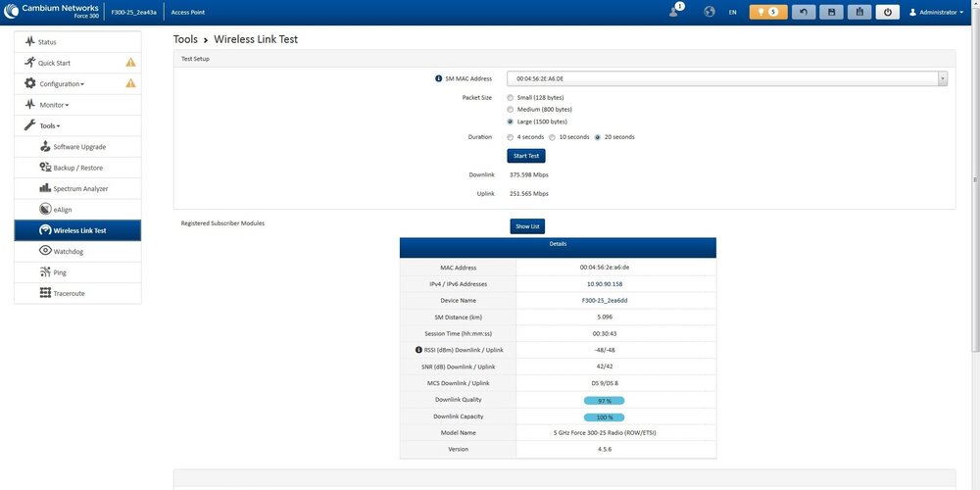The height and width of the screenshot is (490, 980).
Task: Expand the Configuration sidebar section
Action: pyautogui.click(x=61, y=83)
